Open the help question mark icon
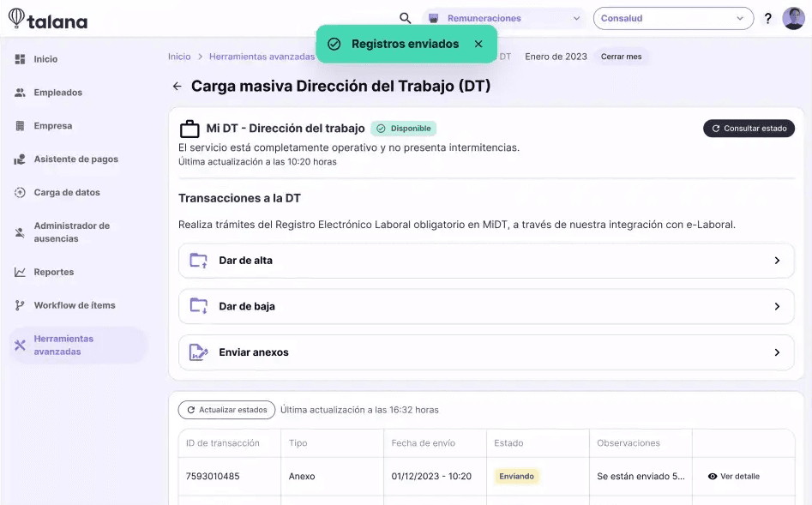Viewport: 812px width, 505px height. (x=767, y=17)
